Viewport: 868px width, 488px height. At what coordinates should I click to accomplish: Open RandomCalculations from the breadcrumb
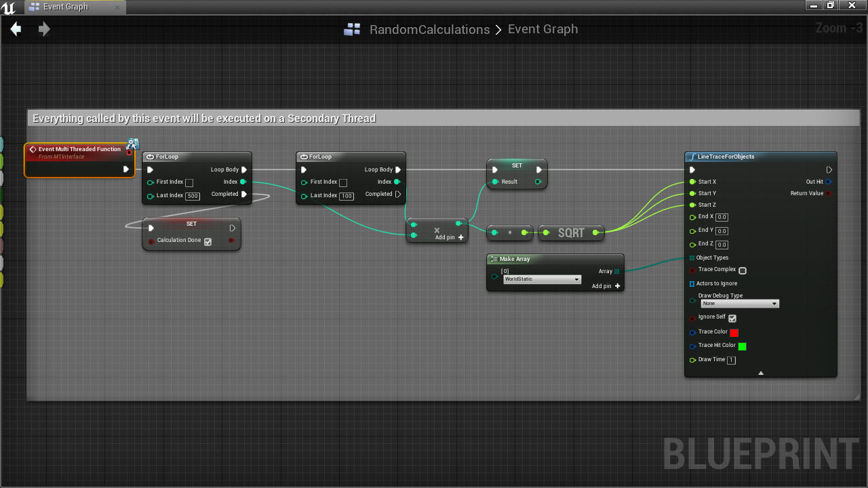[429, 29]
